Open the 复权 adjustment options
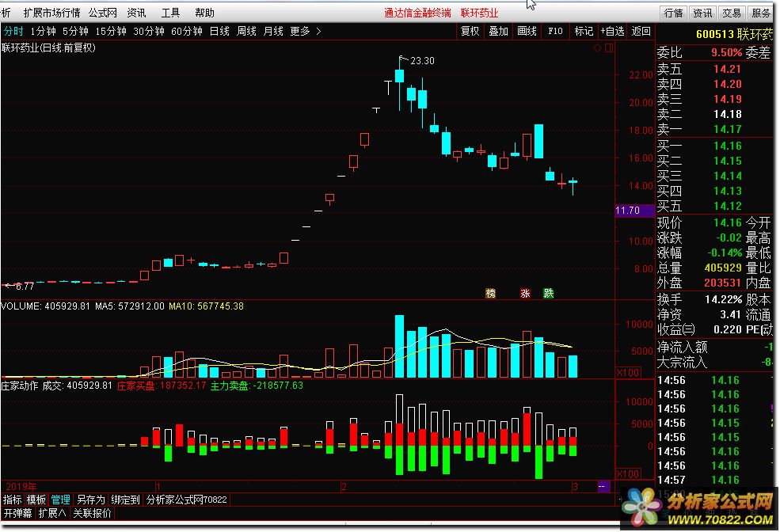The image size is (780, 532). tap(470, 32)
